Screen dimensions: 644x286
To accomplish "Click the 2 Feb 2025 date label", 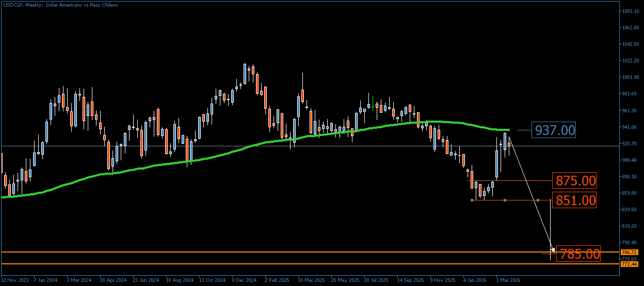I will click(x=278, y=281).
